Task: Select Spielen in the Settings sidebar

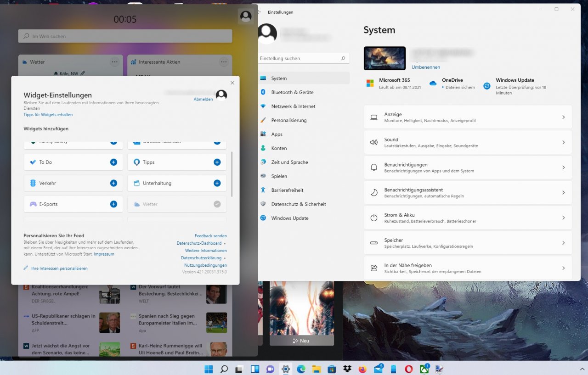Action: (304, 176)
